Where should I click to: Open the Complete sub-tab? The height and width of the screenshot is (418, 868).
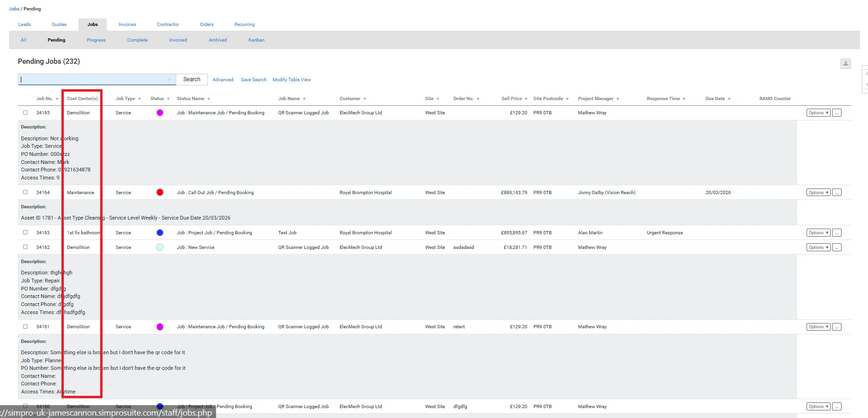(x=137, y=40)
